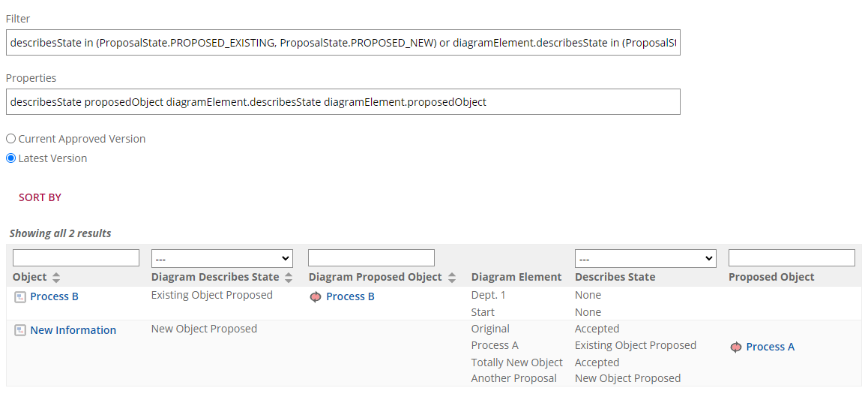The width and height of the screenshot is (868, 394).
Task: Sort by Diagram Proposed Object arrows
Action: [452, 278]
